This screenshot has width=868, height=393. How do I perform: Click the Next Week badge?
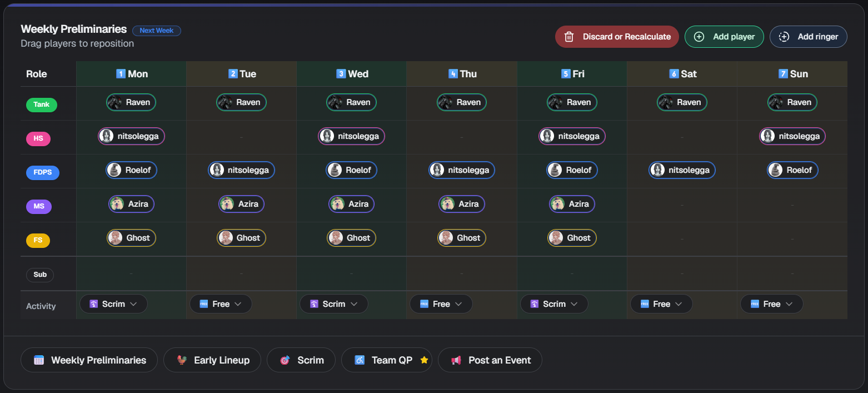click(156, 30)
